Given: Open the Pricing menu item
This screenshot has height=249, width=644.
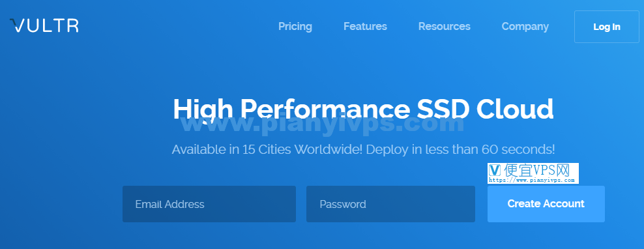Looking at the screenshot, I should (x=295, y=26).
